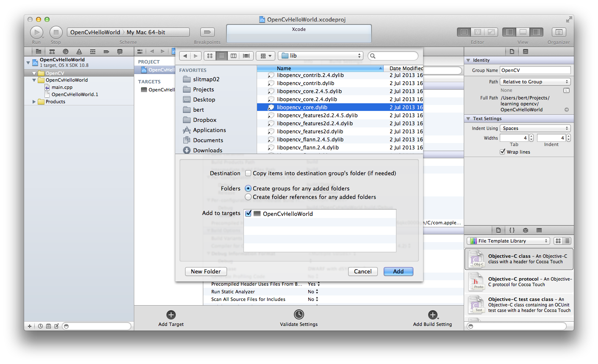Open the Organizer window
Image resolution: width=598 pixels, height=364 pixels.
pos(559,32)
